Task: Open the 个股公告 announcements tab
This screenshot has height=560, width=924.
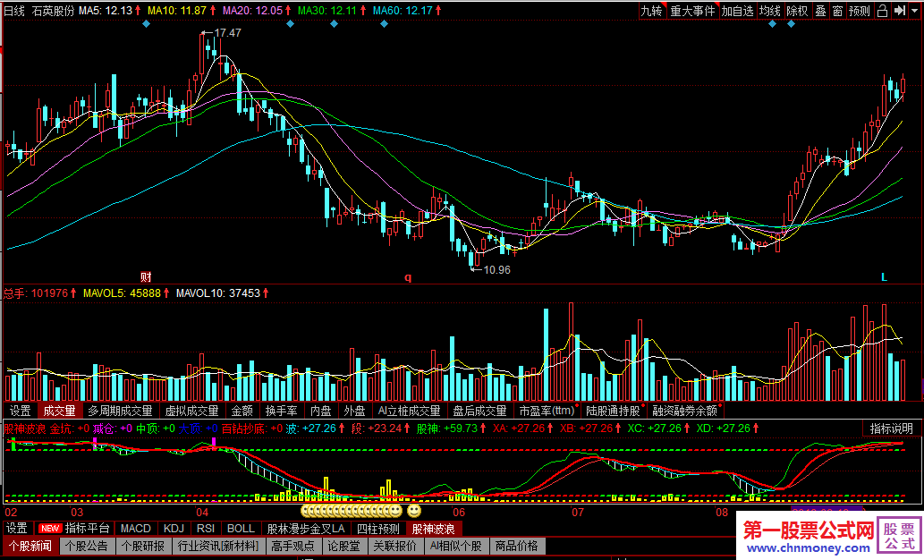Action: (x=87, y=546)
